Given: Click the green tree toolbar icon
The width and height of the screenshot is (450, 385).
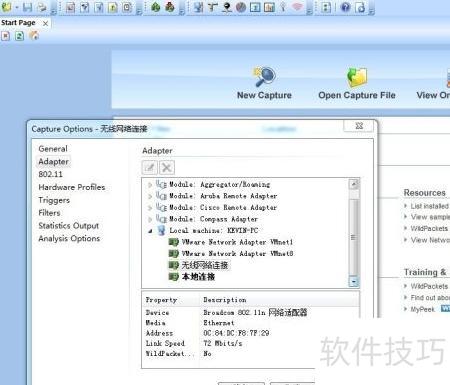Looking at the screenshot, I should pyautogui.click(x=156, y=7).
